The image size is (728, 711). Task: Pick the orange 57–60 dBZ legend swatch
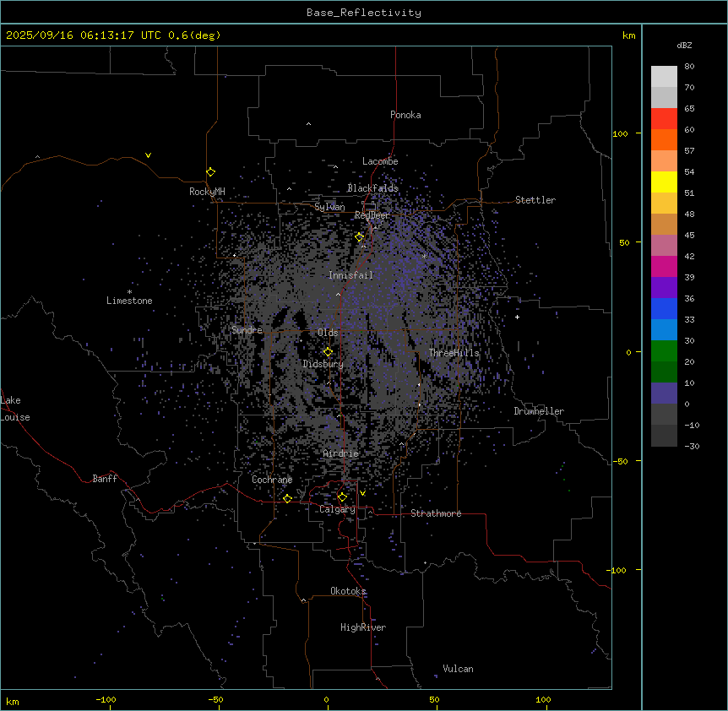pos(664,139)
